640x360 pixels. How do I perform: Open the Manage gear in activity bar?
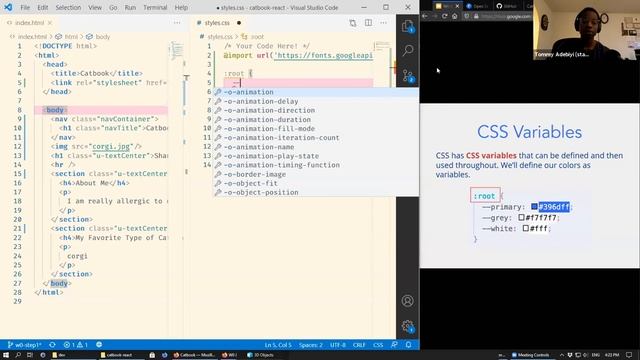pos(407,326)
